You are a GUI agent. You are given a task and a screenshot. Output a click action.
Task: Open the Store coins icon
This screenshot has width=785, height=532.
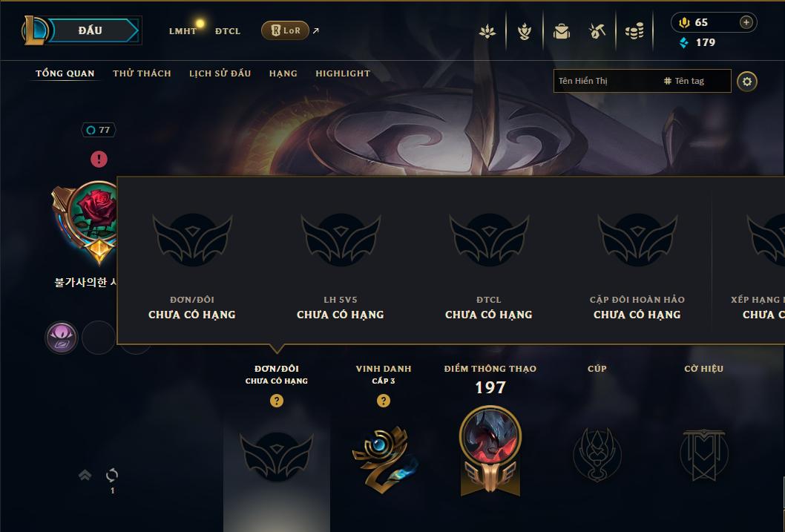634,31
